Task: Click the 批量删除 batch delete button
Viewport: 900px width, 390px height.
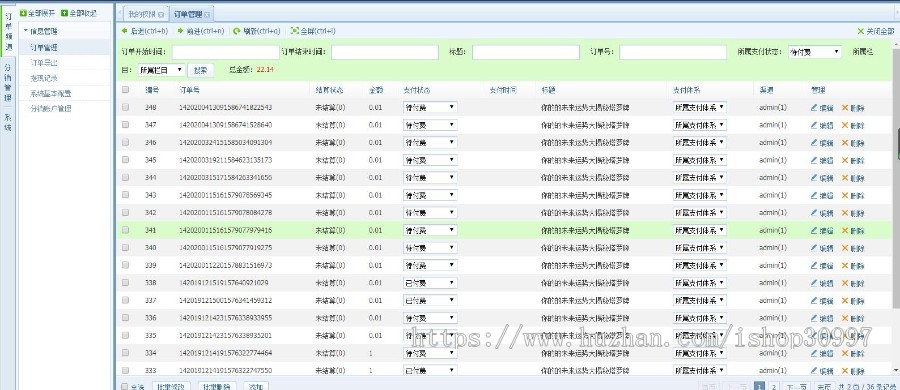Action: [x=216, y=387]
